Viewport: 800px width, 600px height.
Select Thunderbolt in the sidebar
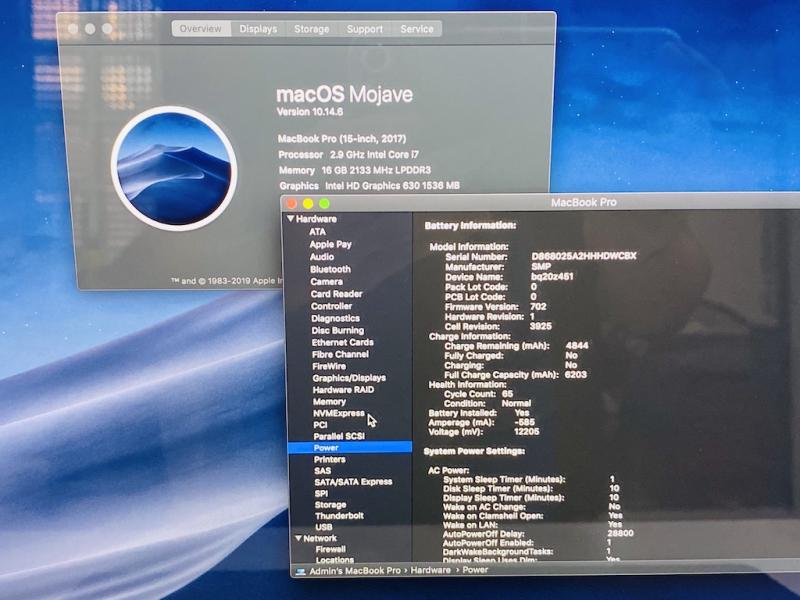[340, 516]
